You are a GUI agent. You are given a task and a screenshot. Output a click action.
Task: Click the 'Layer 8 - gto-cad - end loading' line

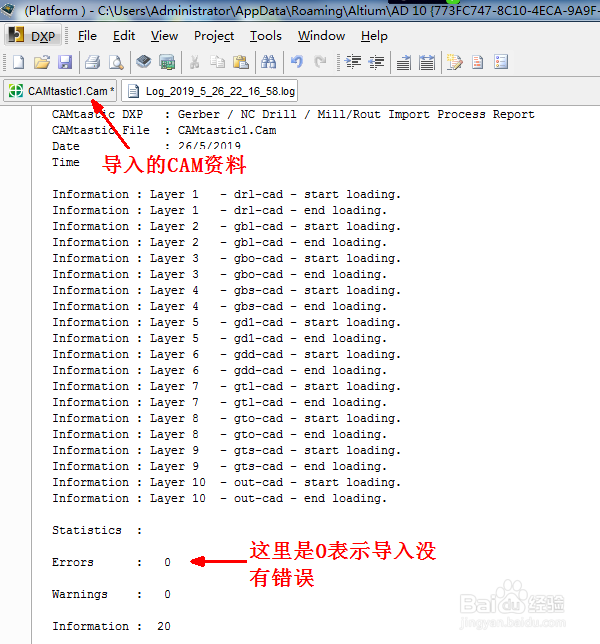tap(219, 434)
